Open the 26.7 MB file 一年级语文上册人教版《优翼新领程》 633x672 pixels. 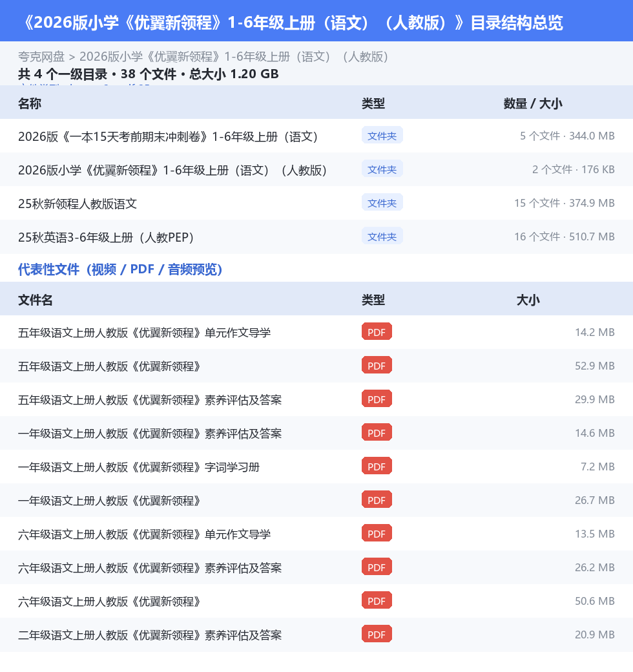tap(109, 501)
